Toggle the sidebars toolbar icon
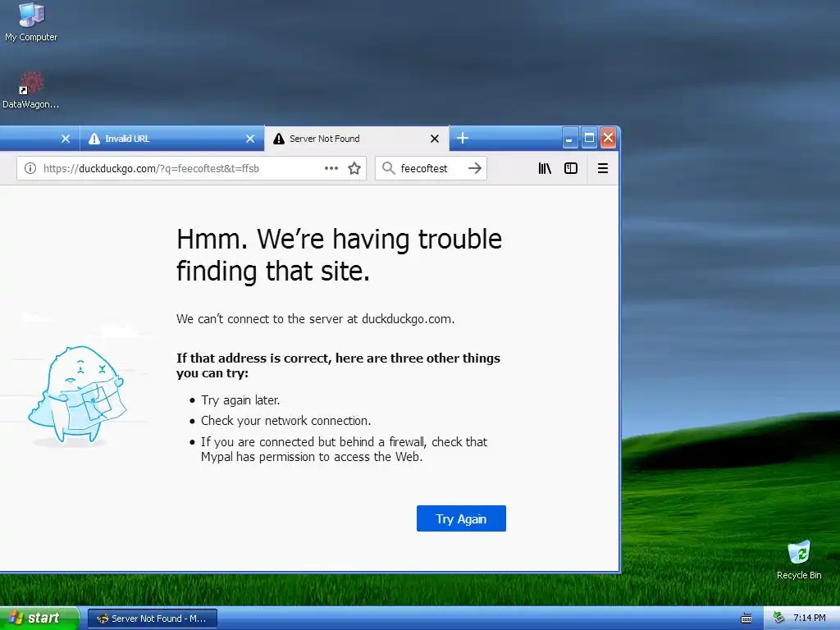 (x=571, y=168)
